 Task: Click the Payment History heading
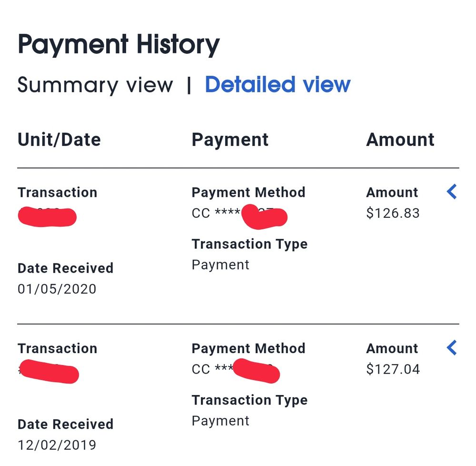coord(119,45)
